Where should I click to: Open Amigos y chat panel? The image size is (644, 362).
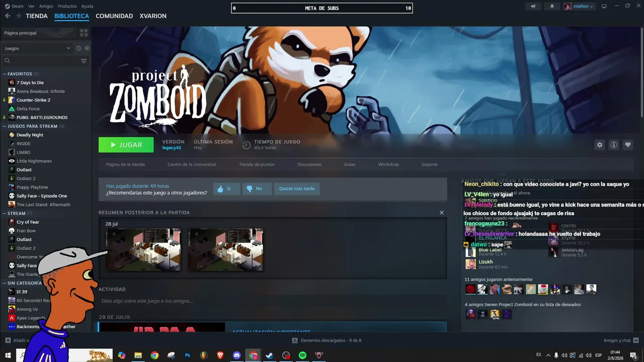pos(621,340)
